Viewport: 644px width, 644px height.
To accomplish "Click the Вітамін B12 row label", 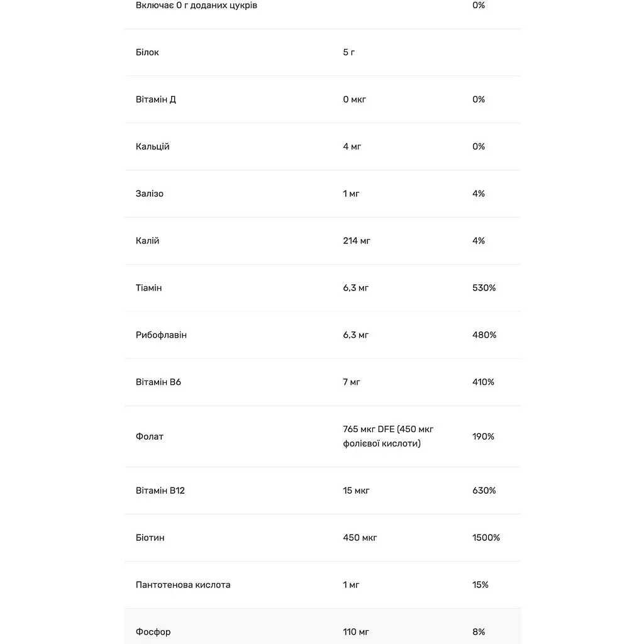I will (x=160, y=491).
